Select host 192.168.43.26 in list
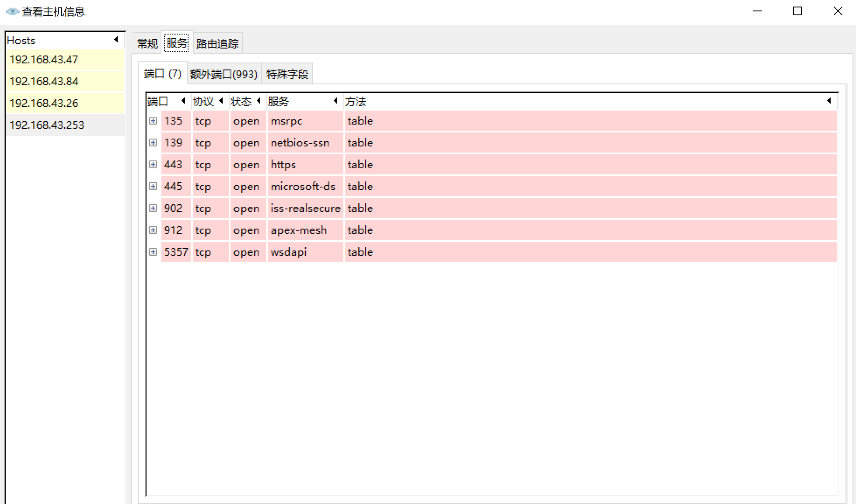Viewport: 856px width, 504px height. click(44, 103)
